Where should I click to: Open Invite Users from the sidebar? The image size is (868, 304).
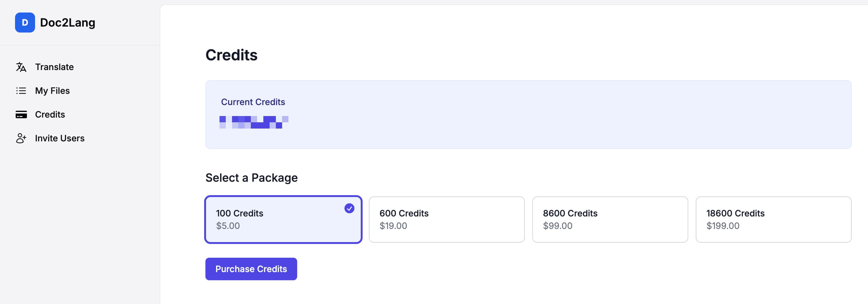[59, 138]
